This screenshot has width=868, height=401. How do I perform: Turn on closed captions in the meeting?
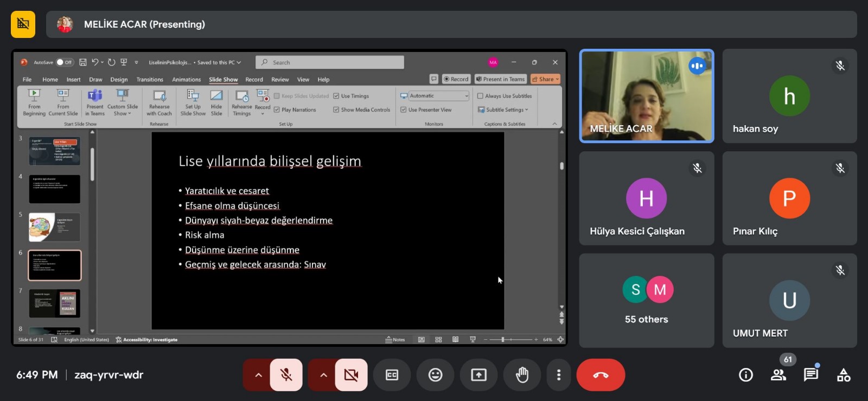[x=392, y=375]
